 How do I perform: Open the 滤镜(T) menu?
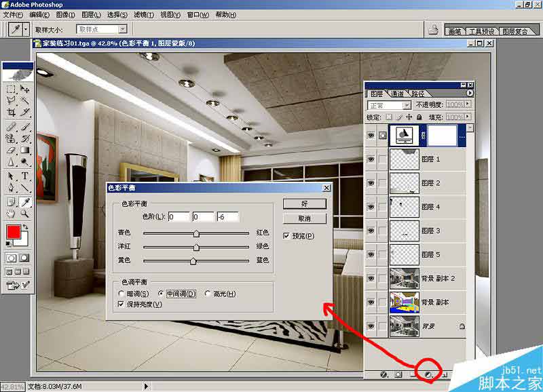point(144,15)
